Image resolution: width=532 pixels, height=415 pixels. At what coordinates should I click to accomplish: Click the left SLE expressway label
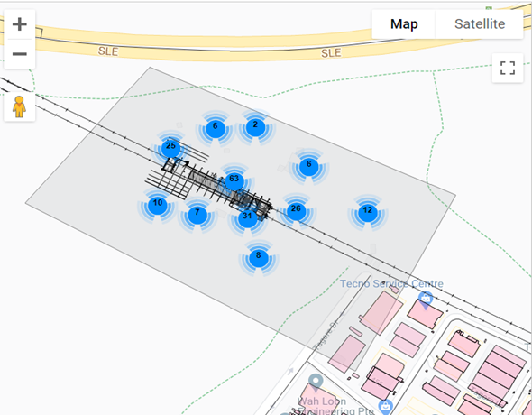108,51
